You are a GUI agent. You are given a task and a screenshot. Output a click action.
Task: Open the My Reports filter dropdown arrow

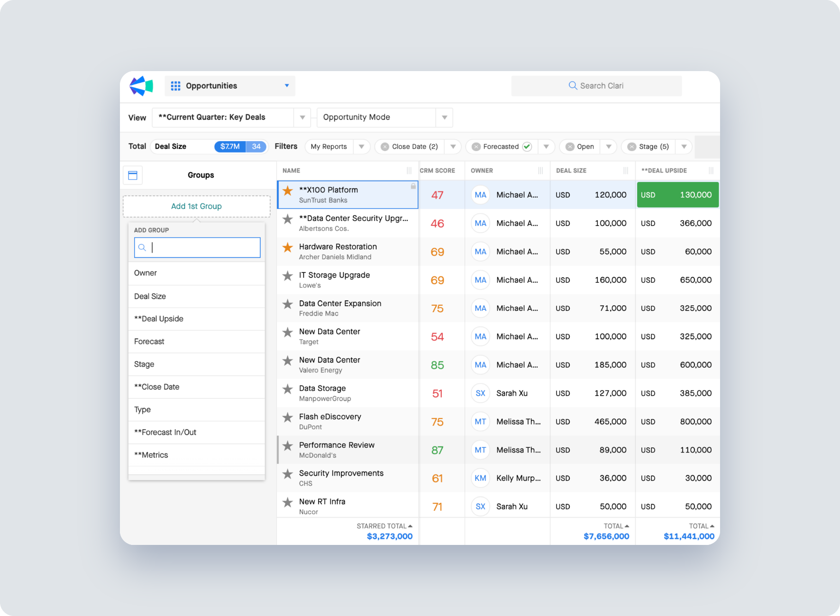tap(362, 147)
